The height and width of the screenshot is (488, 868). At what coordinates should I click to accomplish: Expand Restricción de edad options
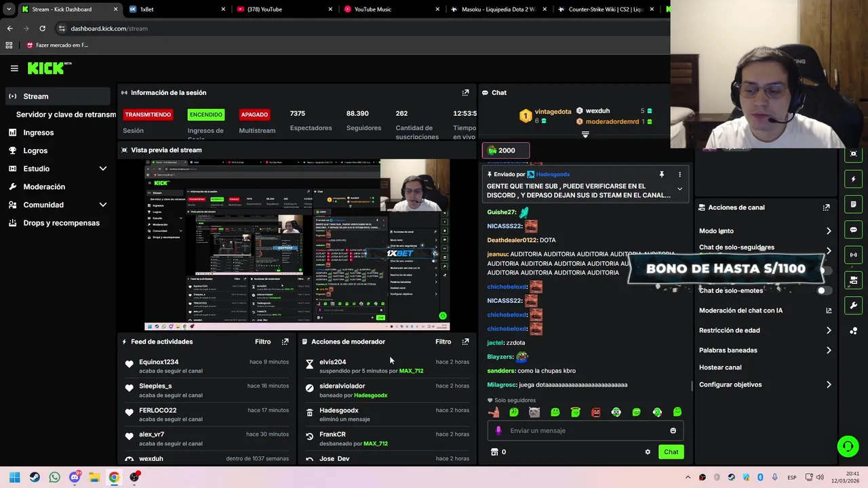coord(829,330)
